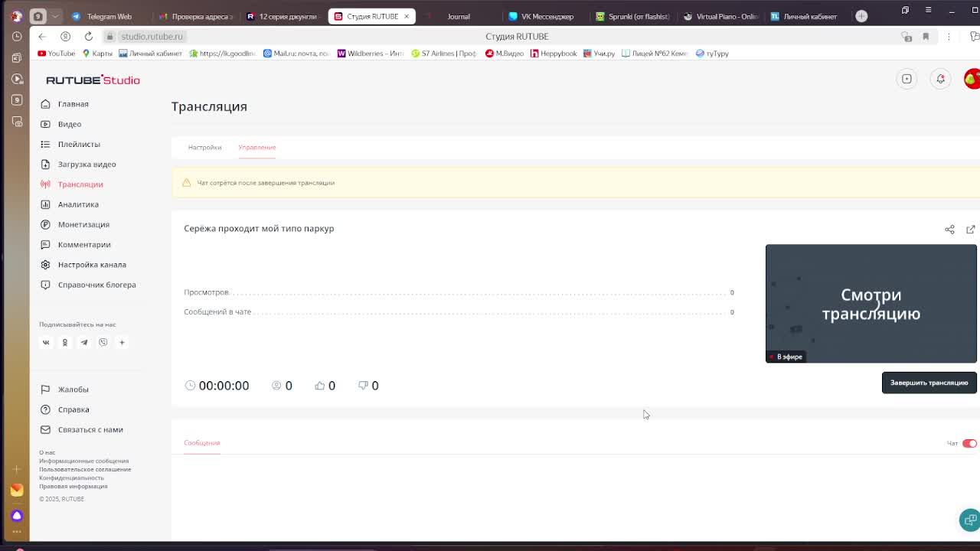
Task: Click the stream preview thumbnail
Action: coord(871,304)
